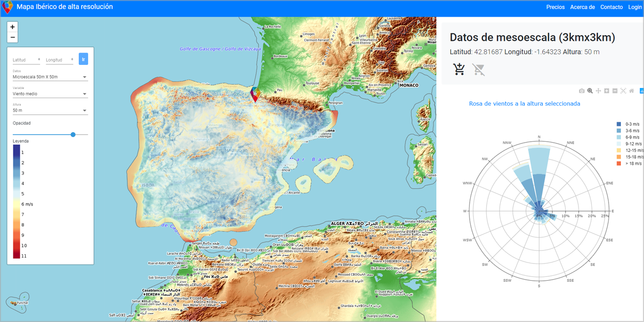
Task: Click the Plotly logo in chart toolbar
Action: (x=641, y=91)
